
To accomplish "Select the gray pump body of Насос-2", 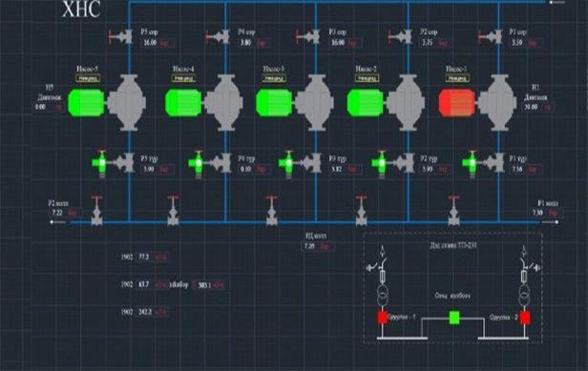I will pyautogui.click(x=407, y=102).
